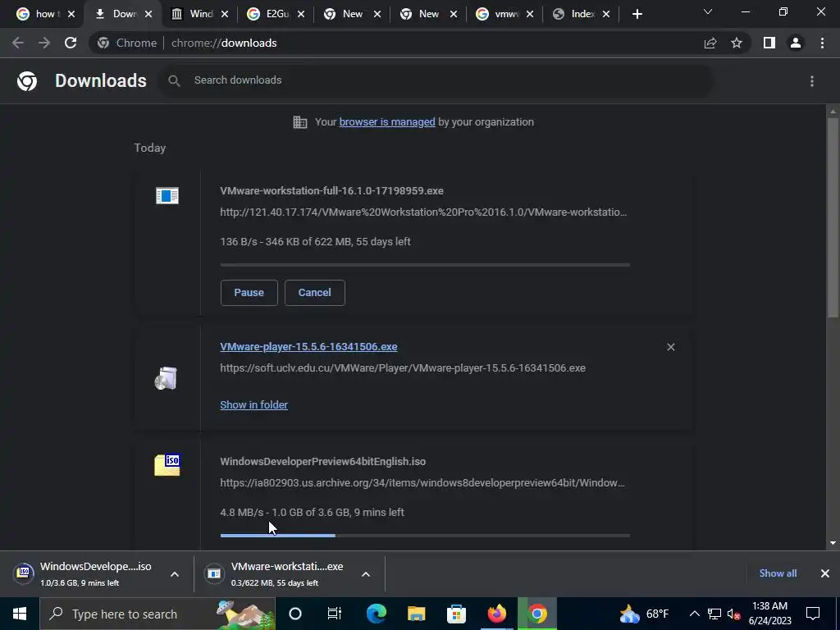Screen dimensions: 840x630
Task: Open Microsoft Store from taskbar
Action: coord(456,614)
